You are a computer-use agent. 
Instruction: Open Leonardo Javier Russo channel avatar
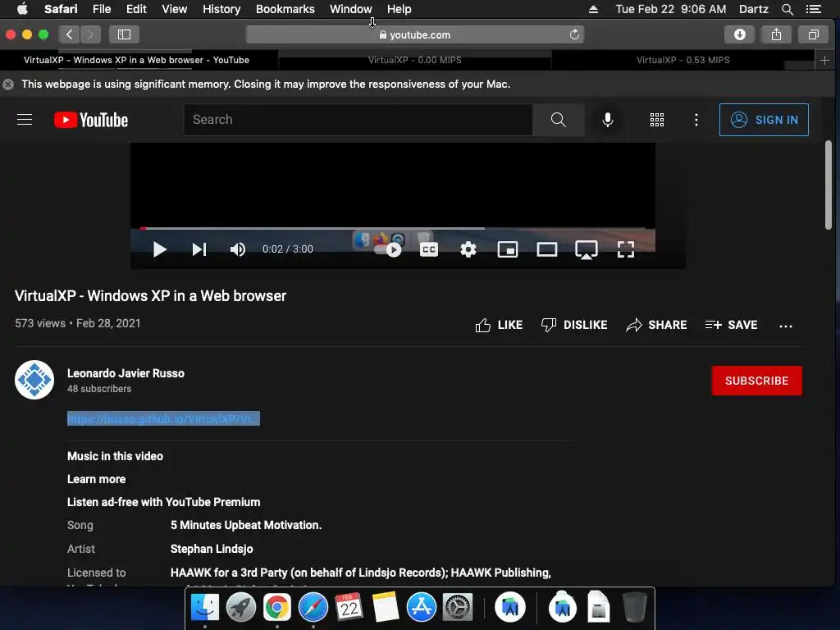pos(34,380)
